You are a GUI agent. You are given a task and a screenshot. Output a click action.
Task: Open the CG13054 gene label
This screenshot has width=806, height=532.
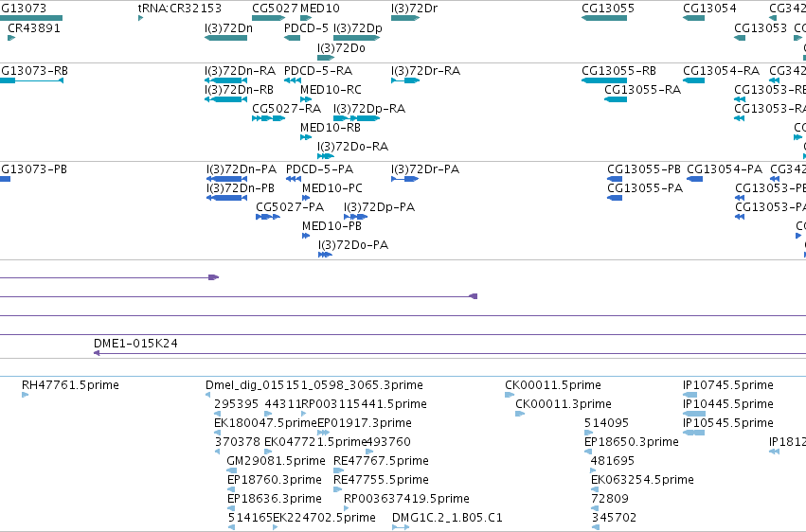coord(710,9)
